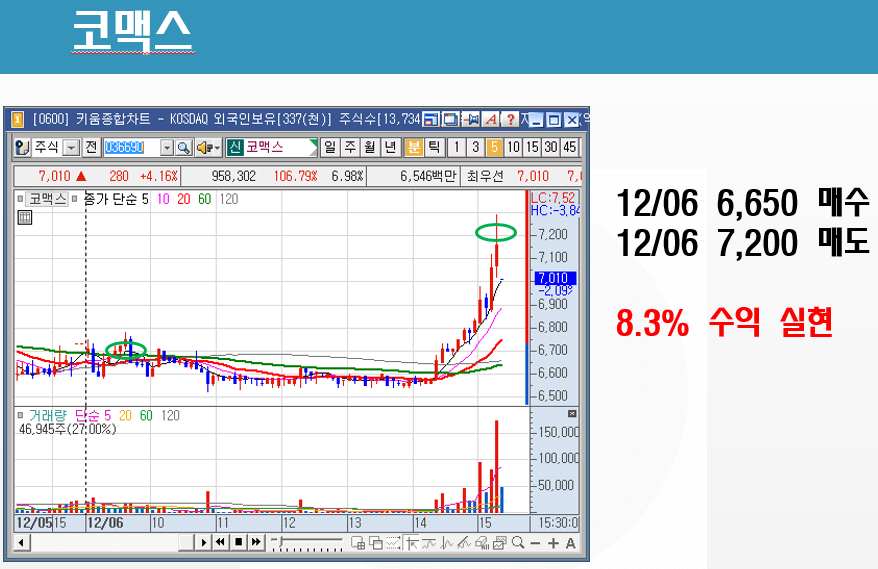Click the play forward button
Viewport: 878px width, 569px height.
click(204, 542)
